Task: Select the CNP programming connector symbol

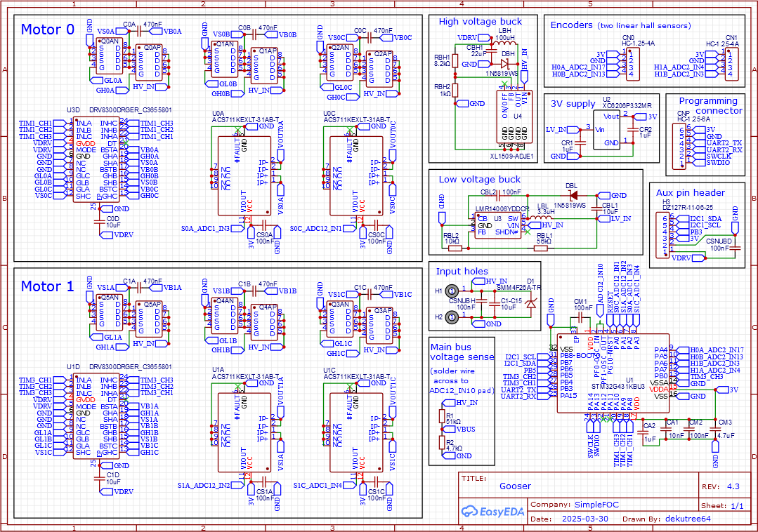Action: pyautogui.click(x=679, y=146)
